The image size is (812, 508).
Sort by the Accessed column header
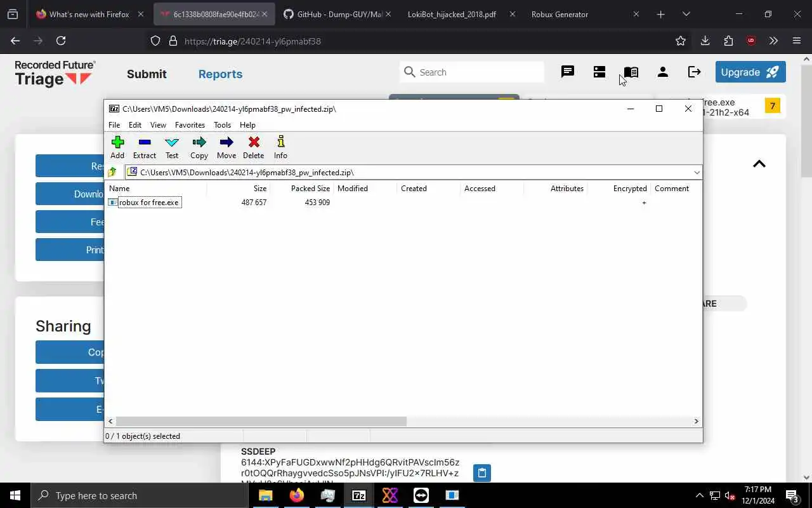tap(492, 189)
